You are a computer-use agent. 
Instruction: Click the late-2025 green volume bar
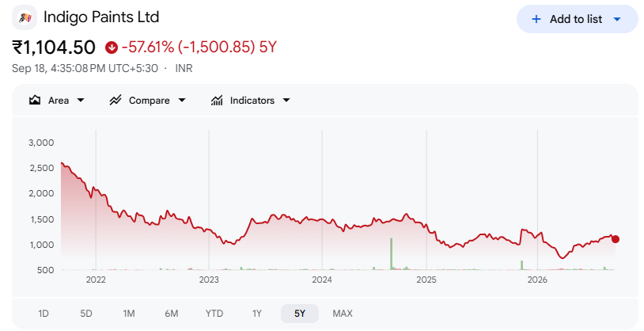pyautogui.click(x=522, y=265)
